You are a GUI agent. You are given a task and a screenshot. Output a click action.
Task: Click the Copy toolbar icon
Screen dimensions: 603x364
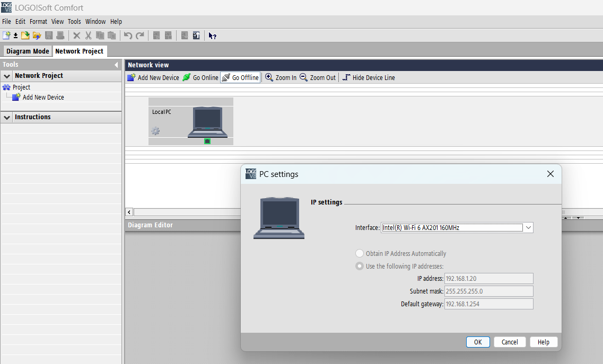tap(100, 35)
